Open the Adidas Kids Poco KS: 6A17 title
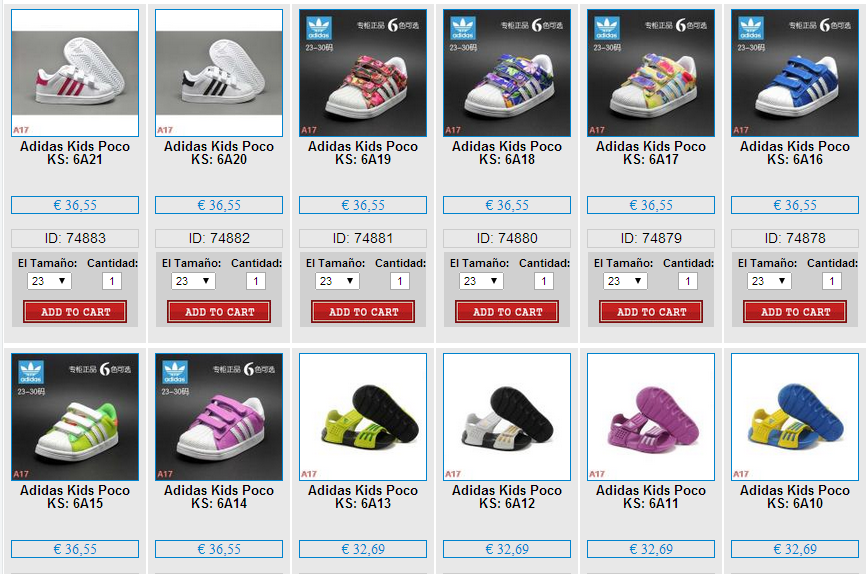 click(x=650, y=153)
